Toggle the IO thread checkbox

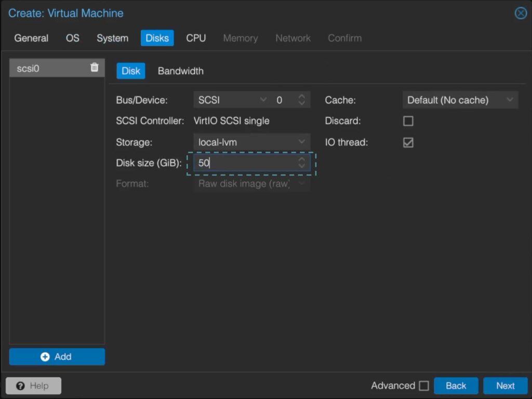pyautogui.click(x=408, y=142)
